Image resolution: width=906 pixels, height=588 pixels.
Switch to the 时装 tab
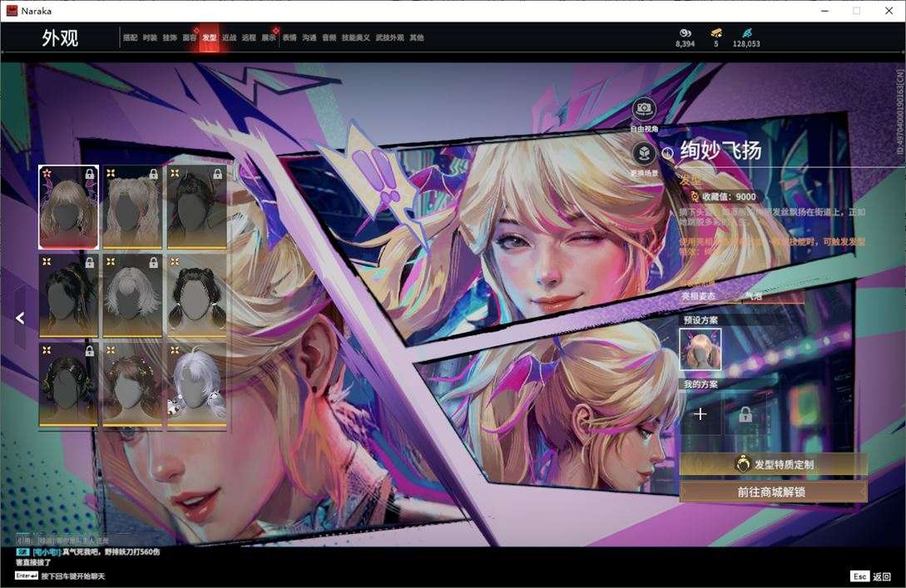pos(150,37)
